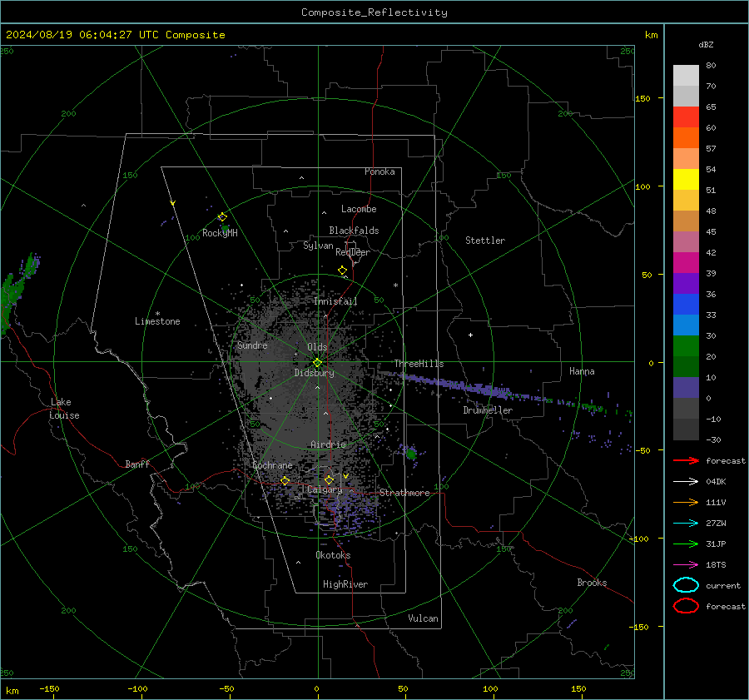Click the Ponoka town label
Image resolution: width=749 pixels, height=700 pixels.
pyautogui.click(x=379, y=172)
